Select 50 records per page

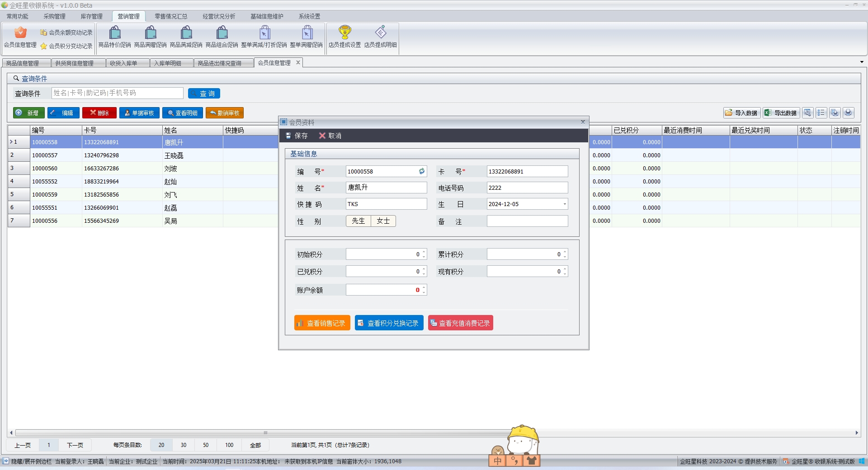coord(206,445)
